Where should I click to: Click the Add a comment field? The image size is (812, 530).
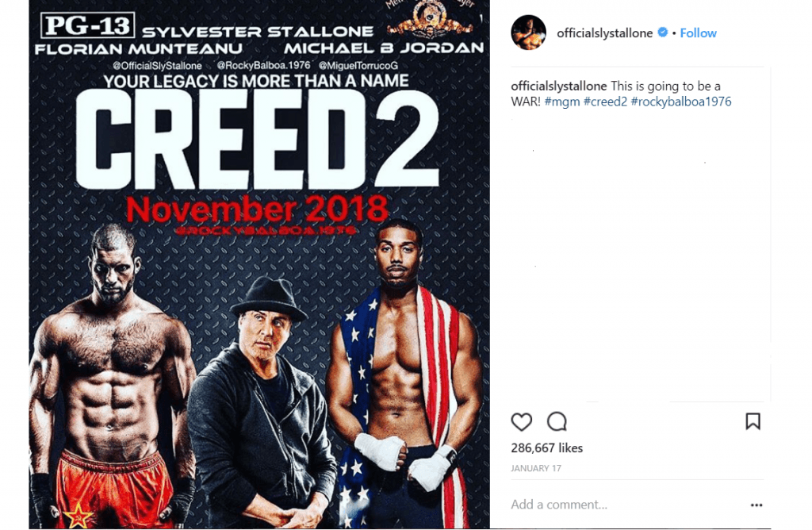point(626,505)
